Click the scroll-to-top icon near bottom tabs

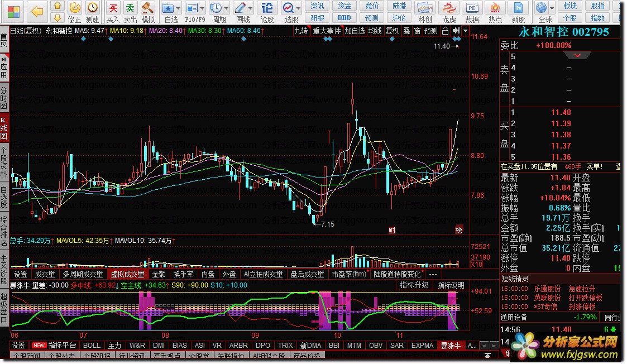[487, 355]
